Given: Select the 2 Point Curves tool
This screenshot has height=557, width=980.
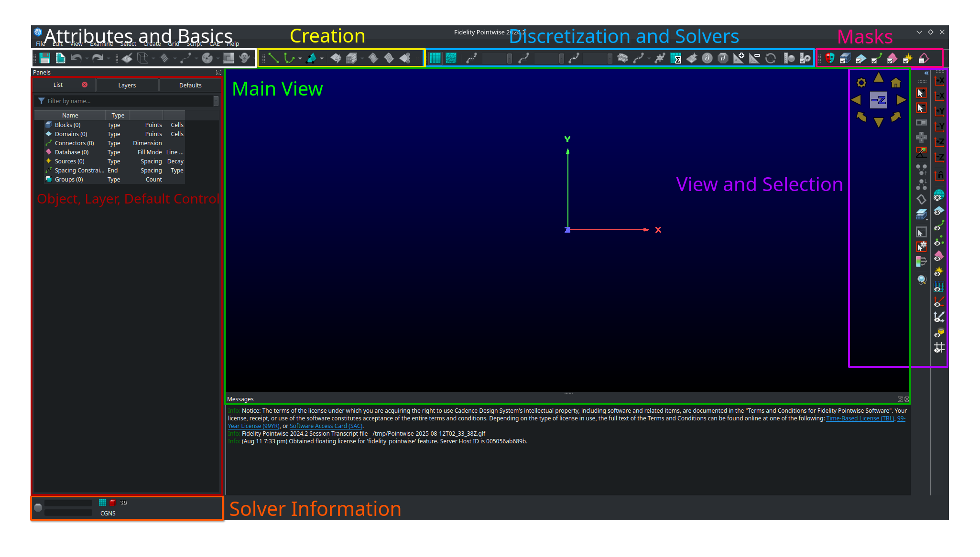Looking at the screenshot, I should click(x=274, y=58).
